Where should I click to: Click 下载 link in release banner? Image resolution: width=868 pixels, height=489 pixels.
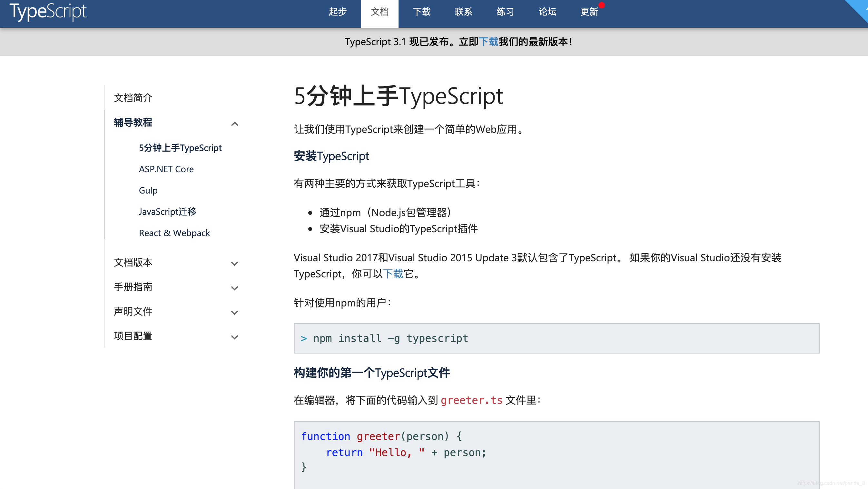[x=488, y=42]
